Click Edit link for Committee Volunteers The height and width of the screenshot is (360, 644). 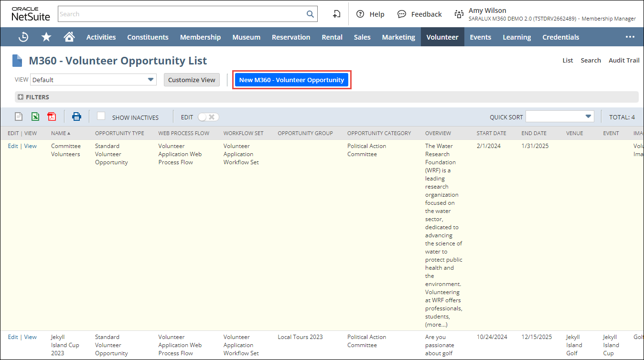13,146
